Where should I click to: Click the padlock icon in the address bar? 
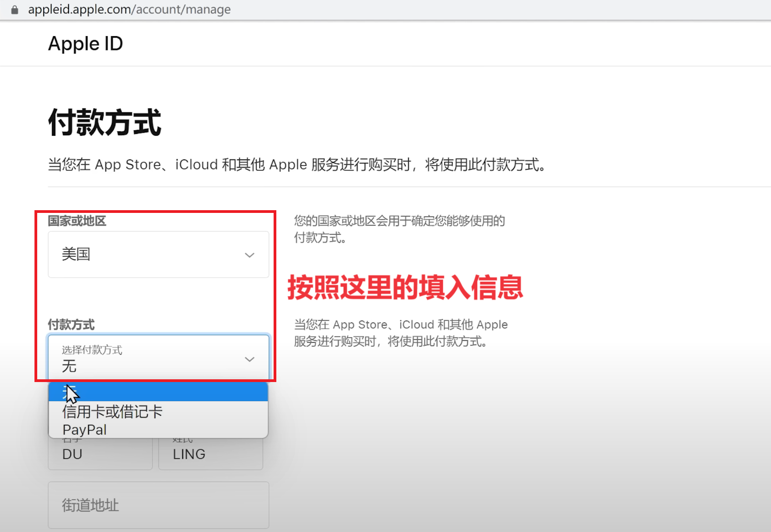pos(15,10)
